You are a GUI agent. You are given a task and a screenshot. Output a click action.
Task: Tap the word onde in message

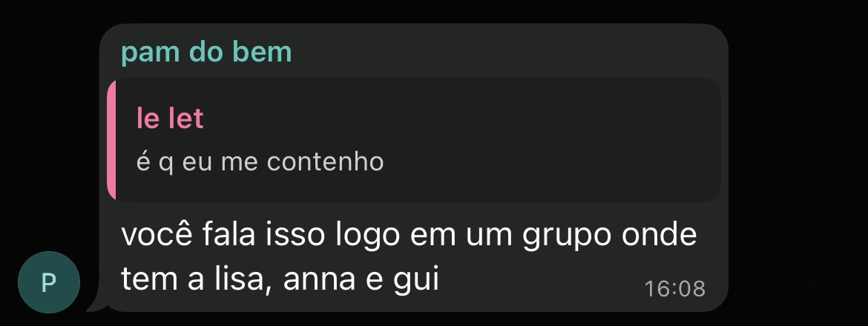coord(659,234)
